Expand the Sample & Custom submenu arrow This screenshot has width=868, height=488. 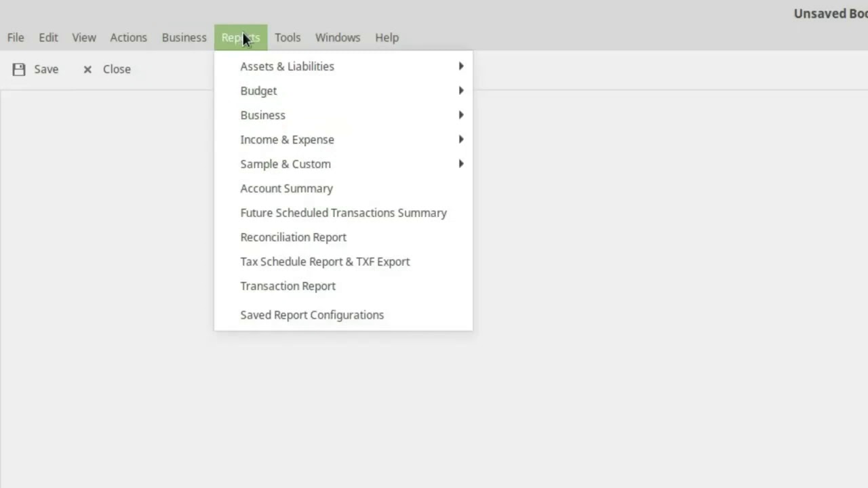tap(461, 164)
